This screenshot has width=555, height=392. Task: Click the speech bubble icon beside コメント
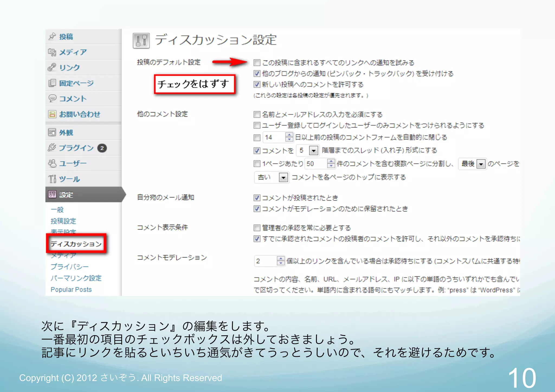point(52,98)
